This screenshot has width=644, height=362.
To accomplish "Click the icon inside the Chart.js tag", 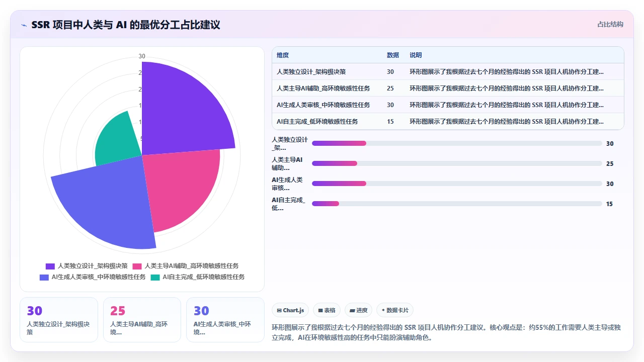I will [279, 311].
